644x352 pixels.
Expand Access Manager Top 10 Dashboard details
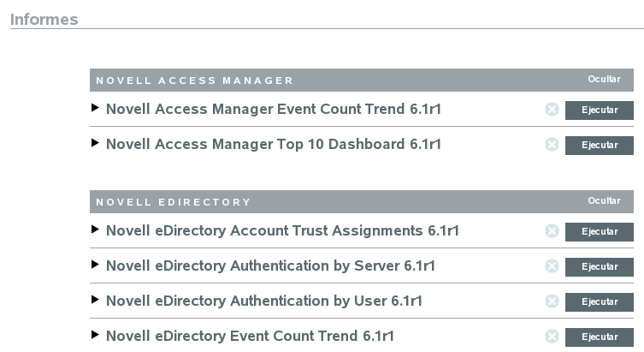click(95, 144)
